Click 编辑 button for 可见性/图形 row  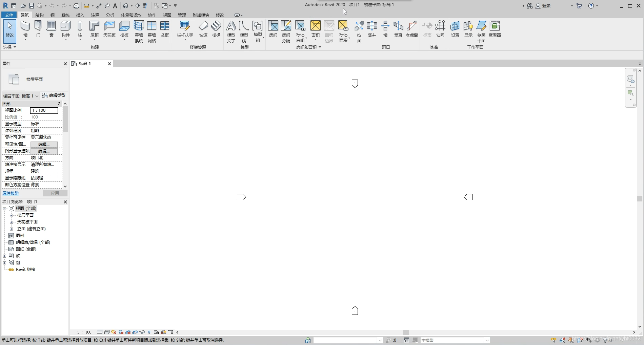(44, 144)
